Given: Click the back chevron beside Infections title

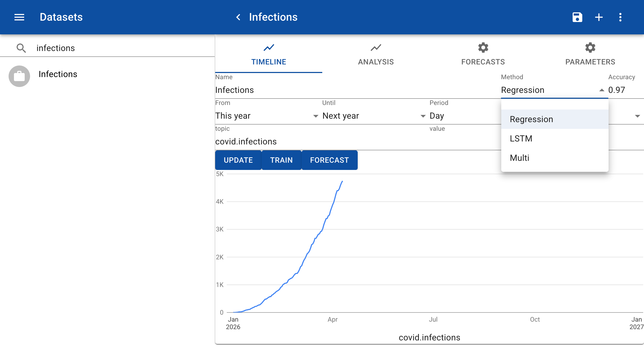Looking at the screenshot, I should click(x=238, y=17).
